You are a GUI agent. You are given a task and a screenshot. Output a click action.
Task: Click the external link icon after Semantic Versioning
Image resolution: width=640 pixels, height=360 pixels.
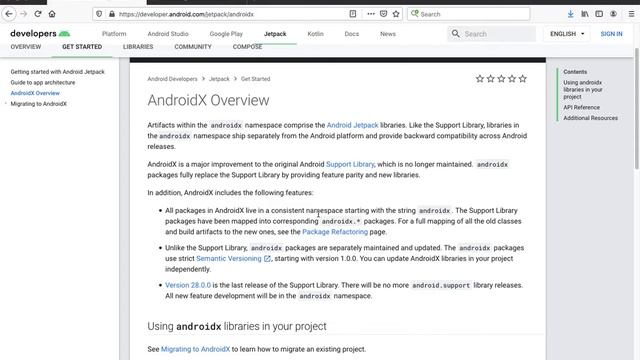point(267,259)
